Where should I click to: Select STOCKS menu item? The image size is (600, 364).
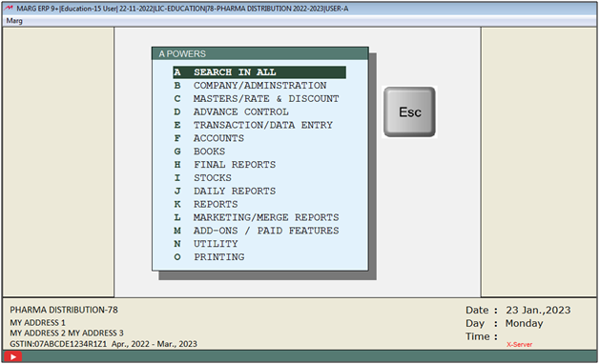202,178
